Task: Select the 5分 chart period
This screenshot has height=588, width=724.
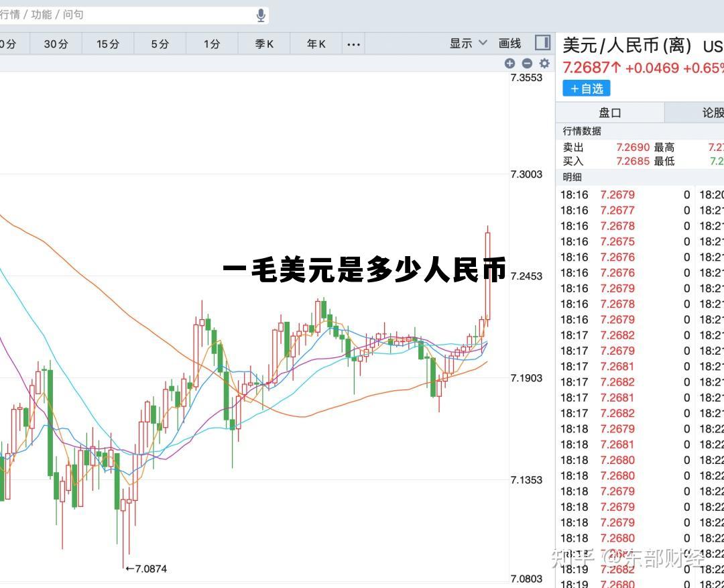Action: pos(160,44)
